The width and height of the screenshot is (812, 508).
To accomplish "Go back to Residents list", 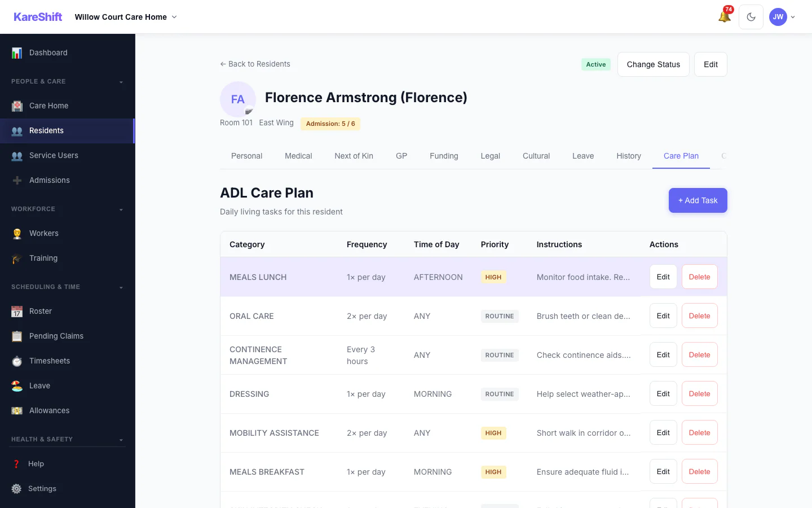I will (255, 64).
